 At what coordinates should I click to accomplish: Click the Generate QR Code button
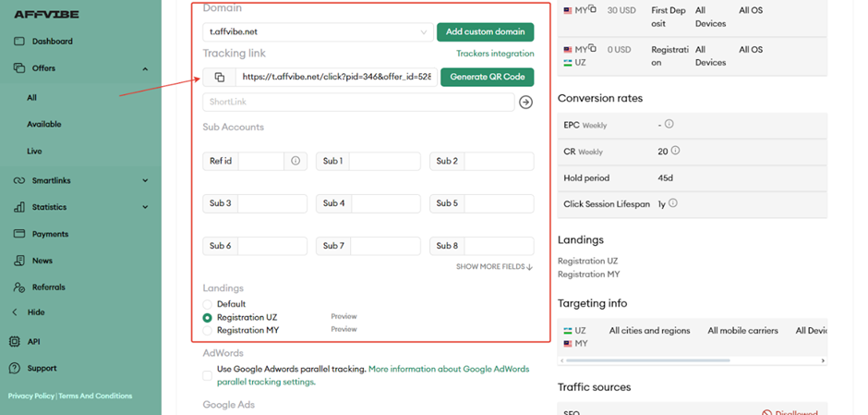pos(487,78)
